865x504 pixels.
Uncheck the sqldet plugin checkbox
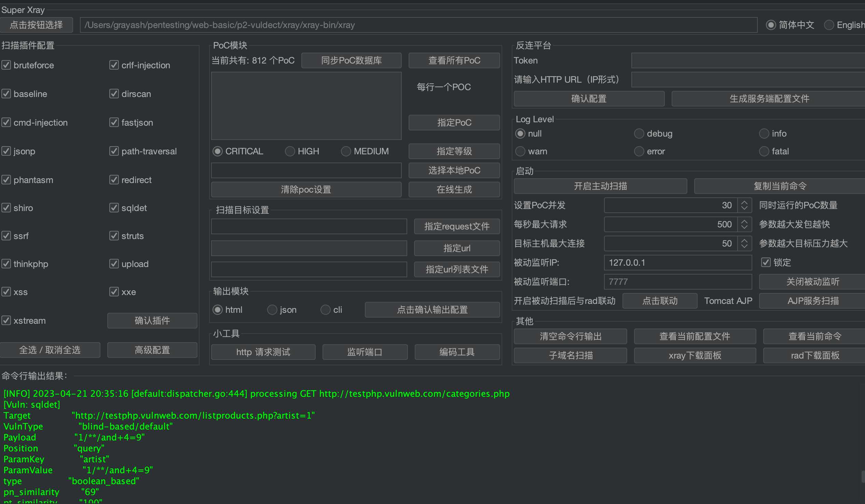(x=114, y=208)
